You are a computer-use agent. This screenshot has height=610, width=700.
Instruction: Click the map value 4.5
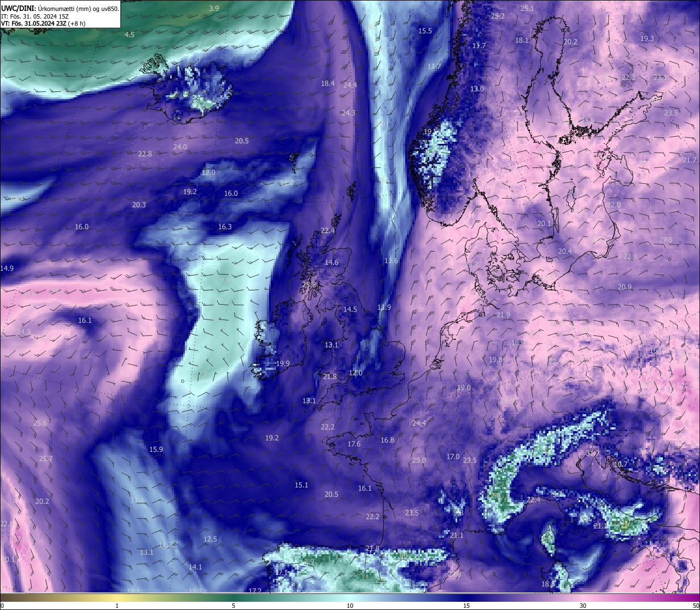[x=129, y=34]
